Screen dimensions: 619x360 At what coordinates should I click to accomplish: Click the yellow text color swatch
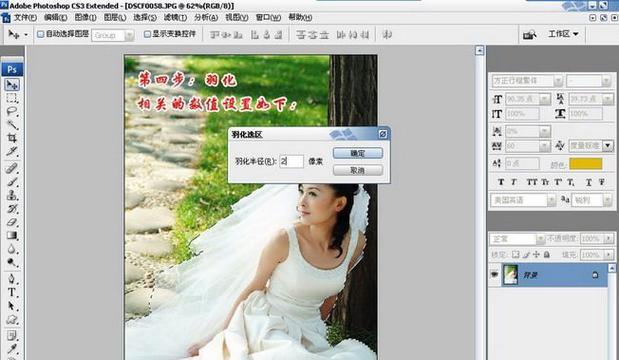pyautogui.click(x=585, y=163)
